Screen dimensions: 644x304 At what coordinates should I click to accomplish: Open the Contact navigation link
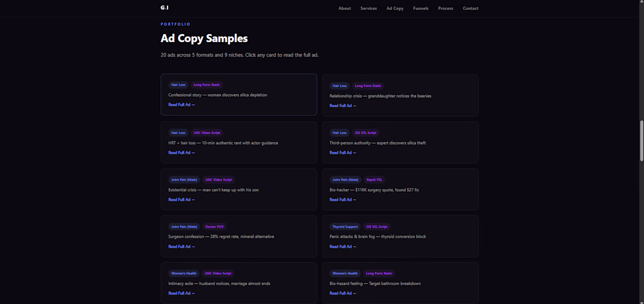click(x=470, y=8)
